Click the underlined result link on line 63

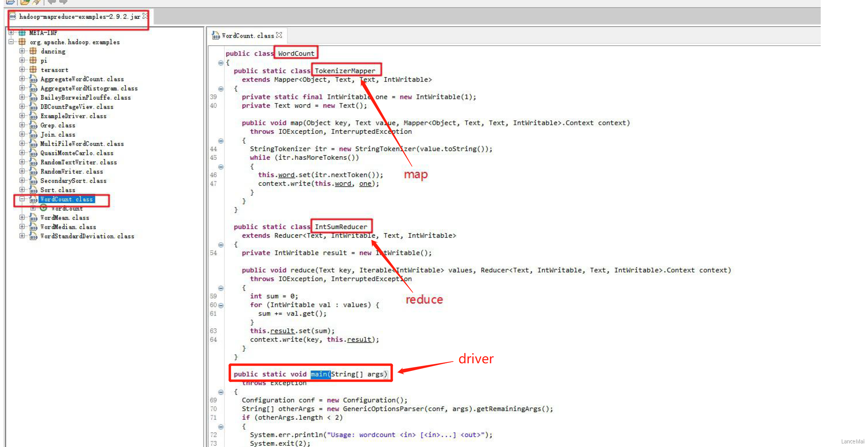282,331
